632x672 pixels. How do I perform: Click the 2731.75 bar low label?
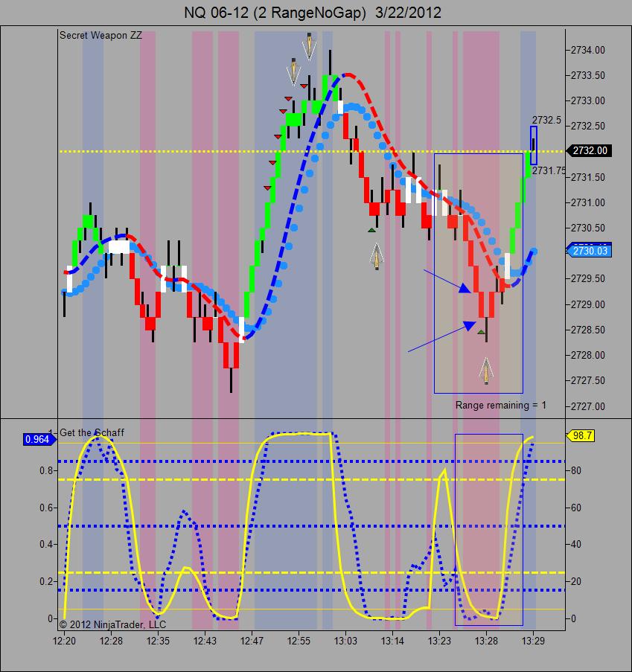(x=549, y=170)
